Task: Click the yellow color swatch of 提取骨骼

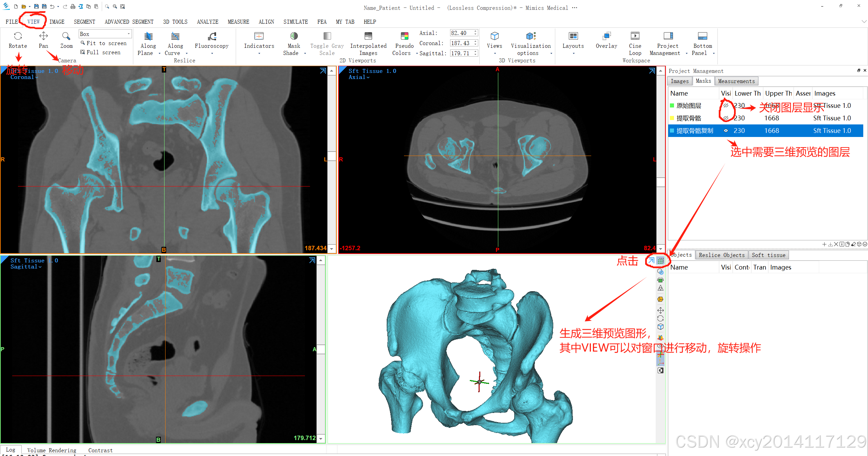Action: pyautogui.click(x=672, y=118)
